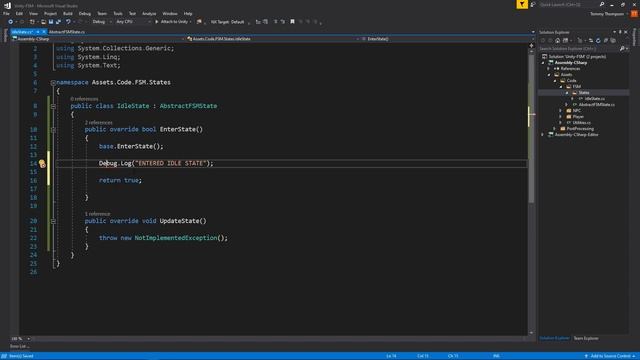
Task: Expand the Player folder
Action: point(561,117)
